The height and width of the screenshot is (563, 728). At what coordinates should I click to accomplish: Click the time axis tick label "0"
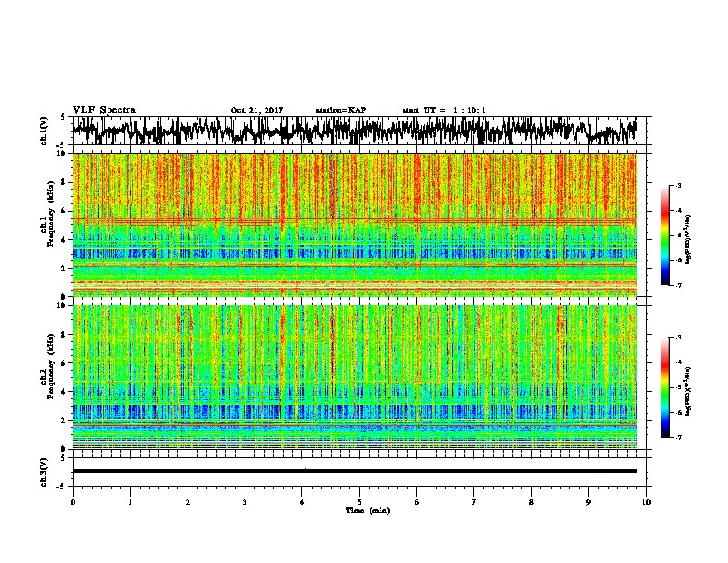pyautogui.click(x=73, y=501)
